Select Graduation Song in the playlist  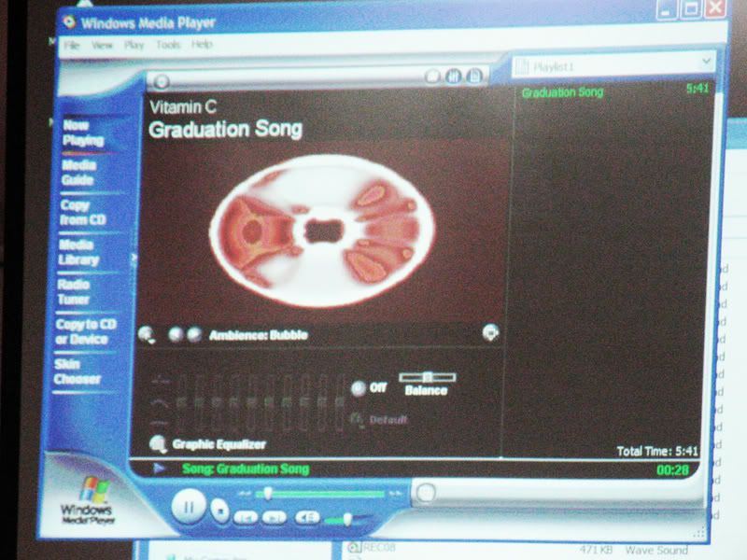point(562,92)
